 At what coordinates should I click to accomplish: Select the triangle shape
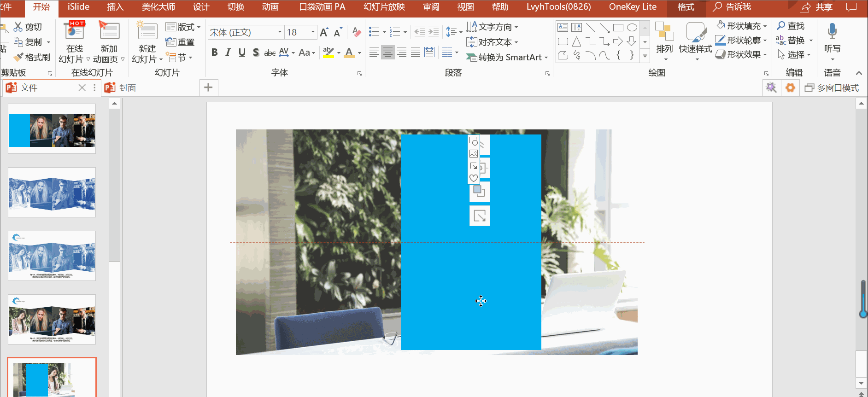pyautogui.click(x=576, y=41)
